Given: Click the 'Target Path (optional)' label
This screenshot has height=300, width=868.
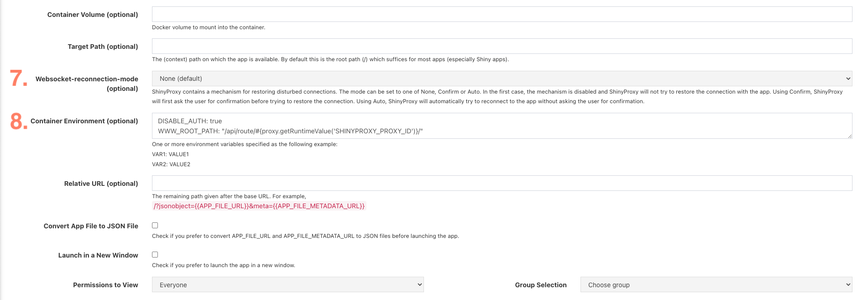Looking at the screenshot, I should [103, 47].
